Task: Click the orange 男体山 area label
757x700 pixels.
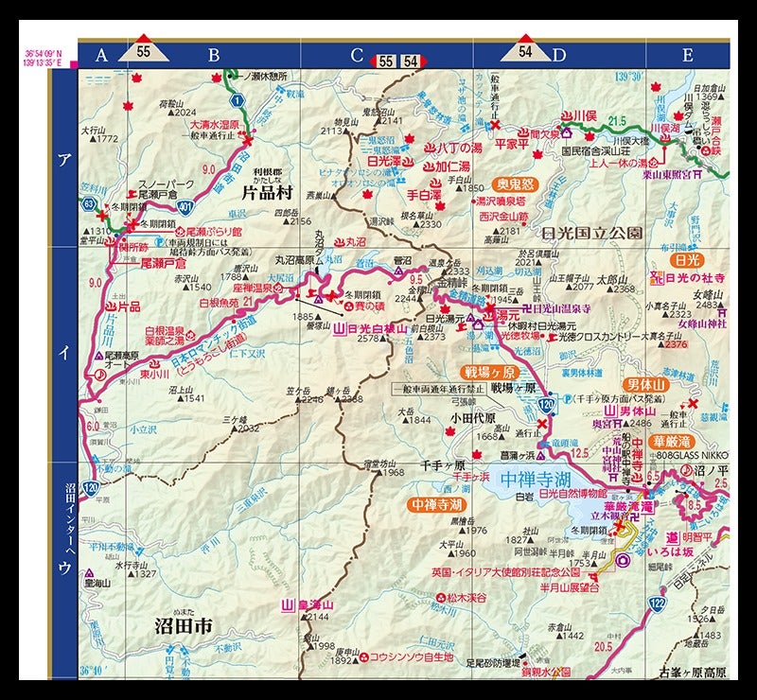Action: [646, 385]
